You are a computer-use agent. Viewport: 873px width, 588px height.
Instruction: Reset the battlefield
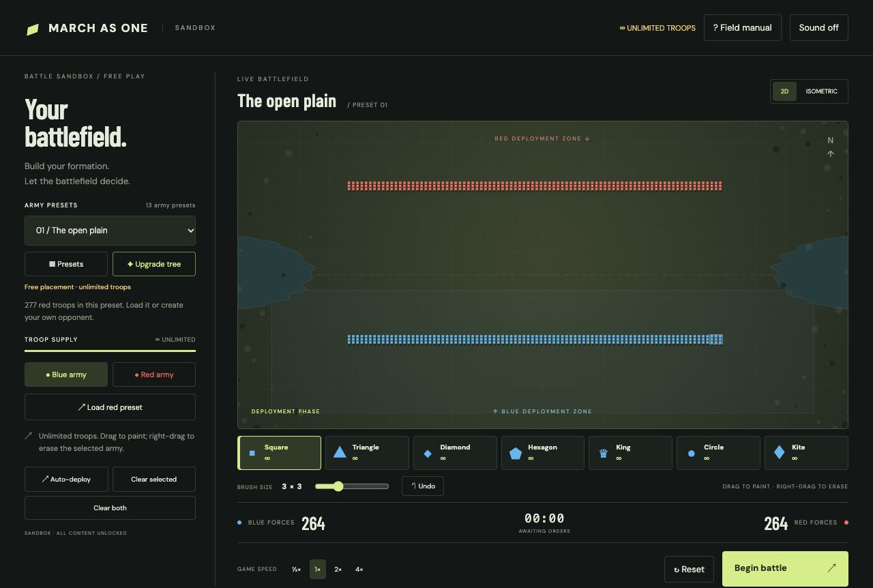[x=690, y=569]
